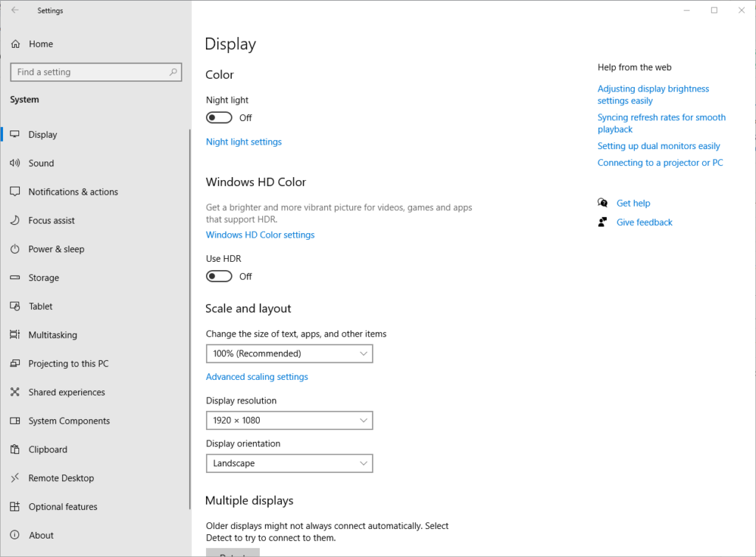The width and height of the screenshot is (756, 557).
Task: Open Night light settings link
Action: tap(244, 142)
